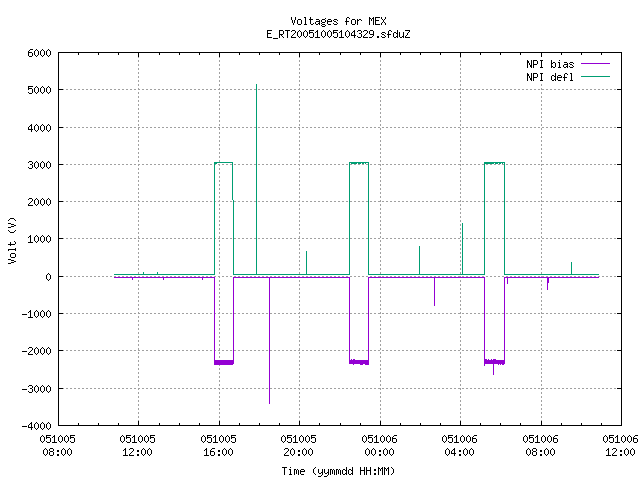Click the purple NPI bias legend line
This screenshot has height=480, width=640.
(595, 64)
